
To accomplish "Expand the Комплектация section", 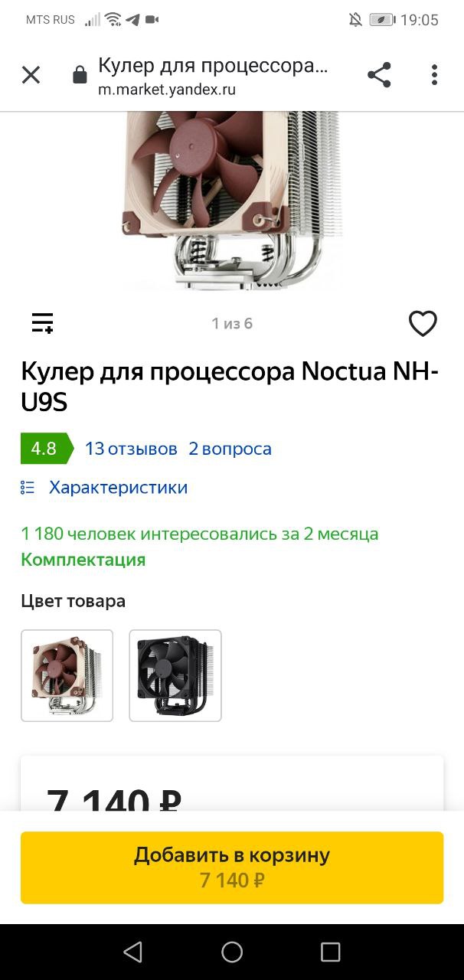I will (83, 560).
